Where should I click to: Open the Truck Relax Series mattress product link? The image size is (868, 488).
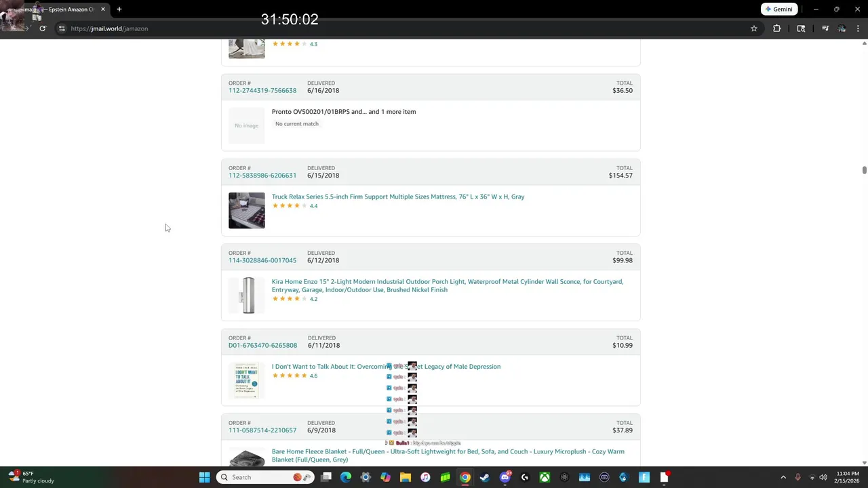pyautogui.click(x=398, y=197)
